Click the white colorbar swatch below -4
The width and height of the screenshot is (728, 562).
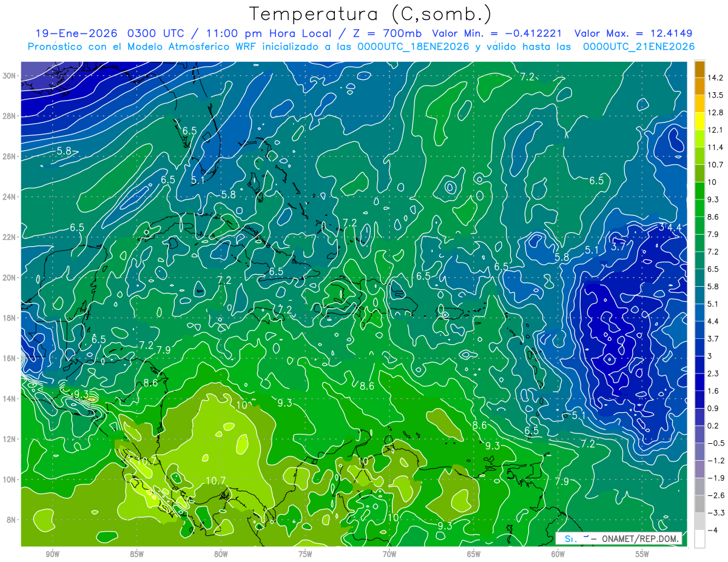699,538
